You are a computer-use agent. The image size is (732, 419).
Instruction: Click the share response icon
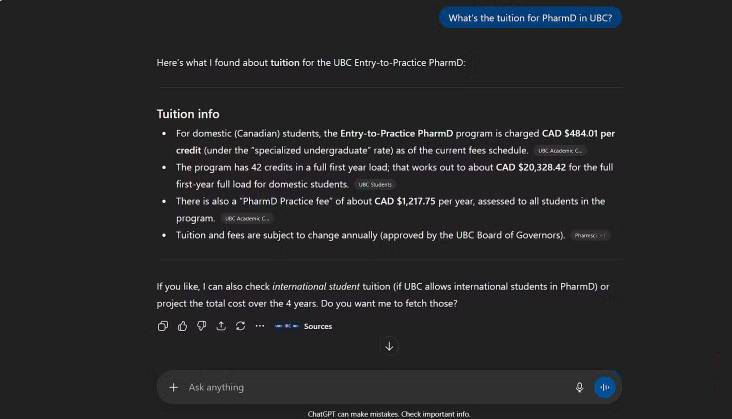click(x=221, y=326)
